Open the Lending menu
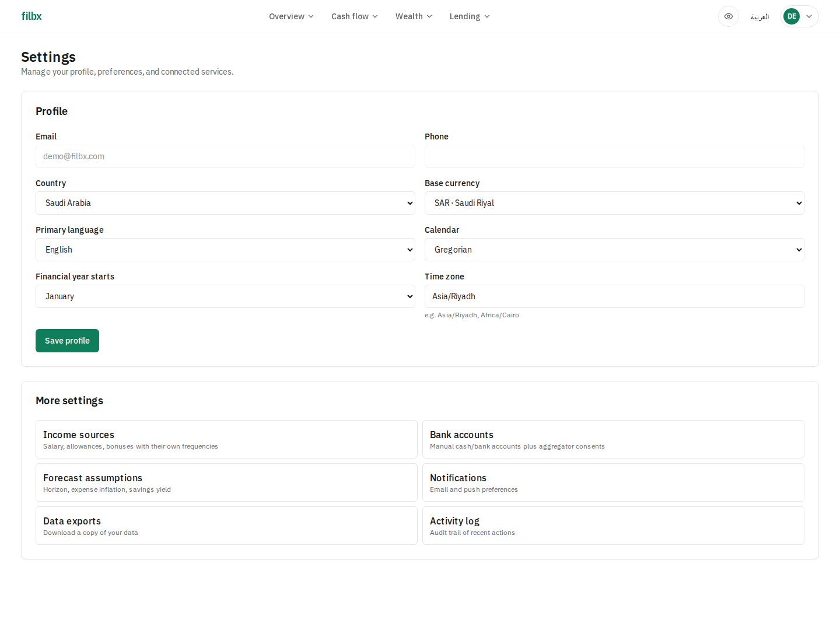This screenshot has height=630, width=840. [x=470, y=16]
